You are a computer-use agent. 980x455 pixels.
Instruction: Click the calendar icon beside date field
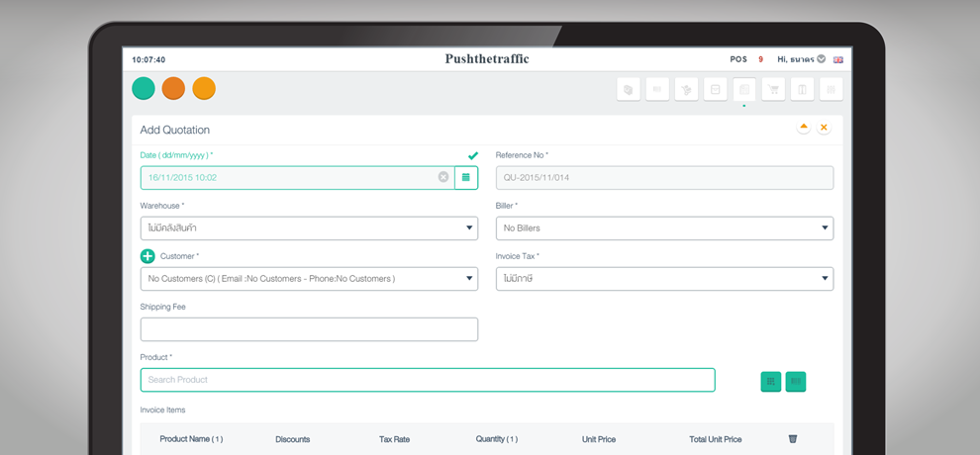pyautogui.click(x=466, y=178)
